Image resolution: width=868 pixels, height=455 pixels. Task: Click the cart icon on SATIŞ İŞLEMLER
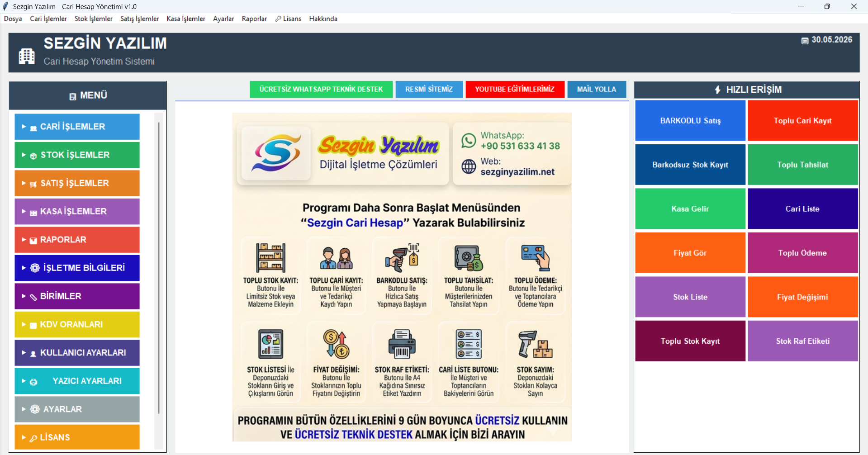(x=33, y=184)
